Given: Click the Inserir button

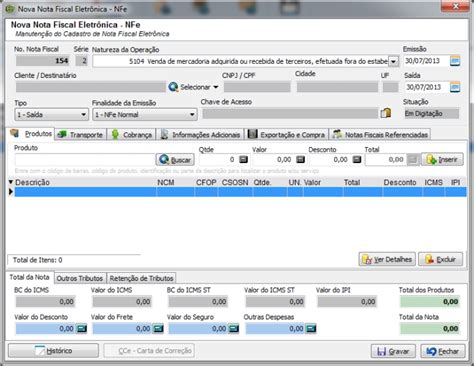Looking at the screenshot, I should click(x=442, y=160).
